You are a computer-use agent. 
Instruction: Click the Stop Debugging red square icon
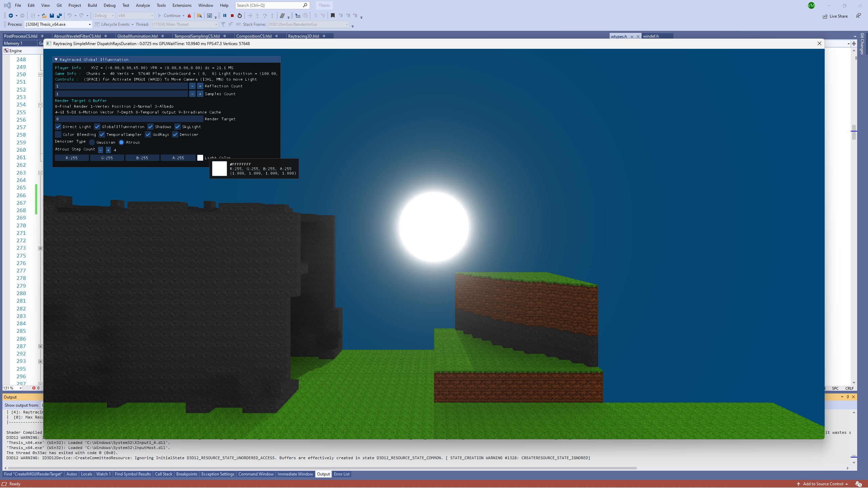click(232, 16)
